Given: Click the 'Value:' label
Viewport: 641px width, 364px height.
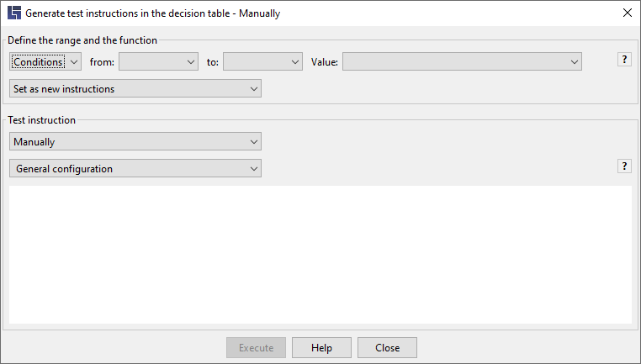Looking at the screenshot, I should coord(325,62).
